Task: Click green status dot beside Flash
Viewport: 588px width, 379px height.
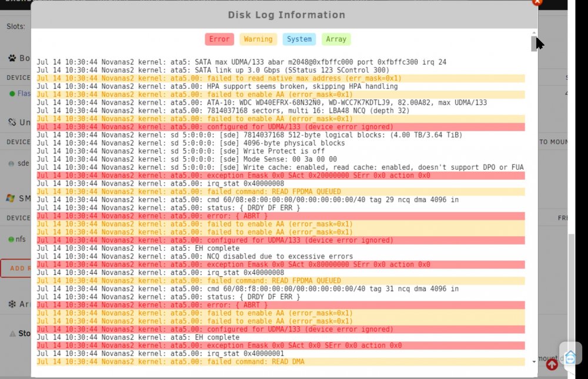Action: (x=12, y=93)
